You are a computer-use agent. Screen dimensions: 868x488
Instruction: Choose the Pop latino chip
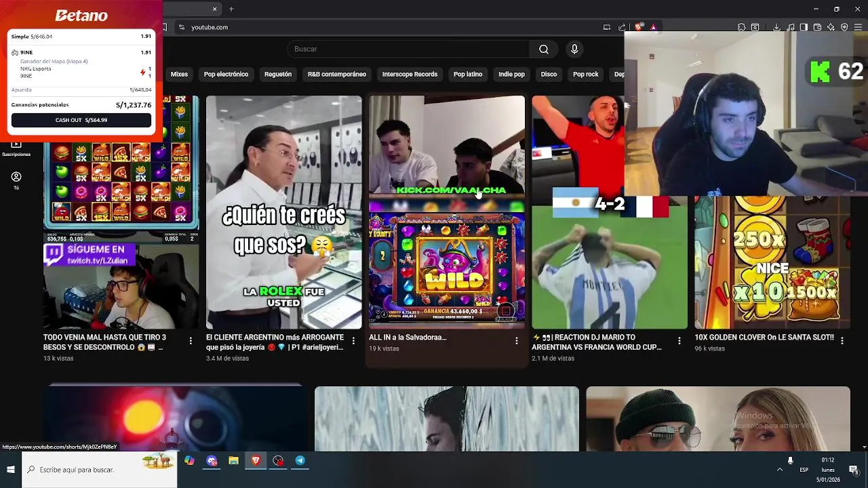click(x=468, y=74)
